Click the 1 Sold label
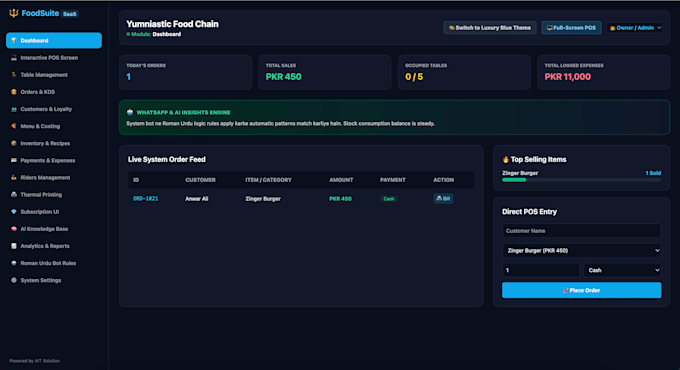This screenshot has width=680, height=370. [653, 173]
